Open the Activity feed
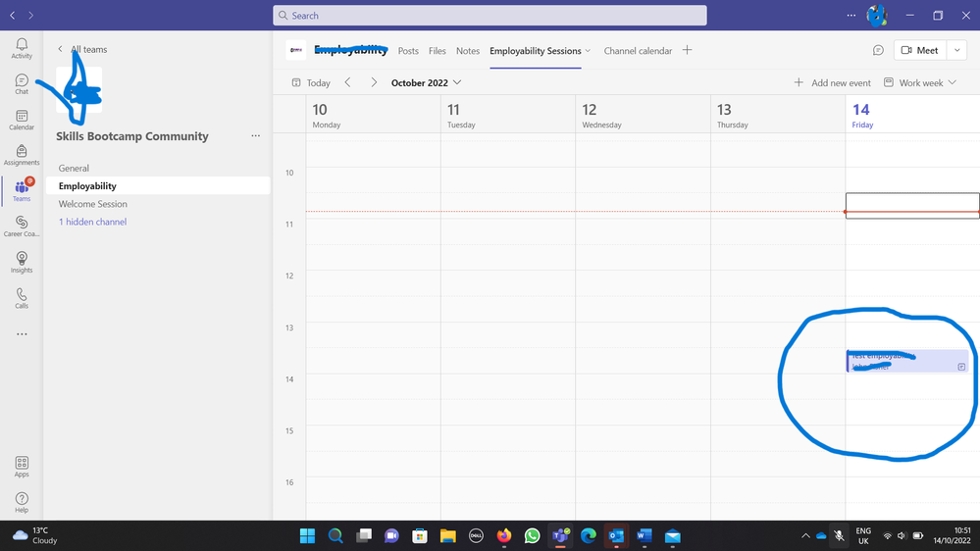 [22, 48]
